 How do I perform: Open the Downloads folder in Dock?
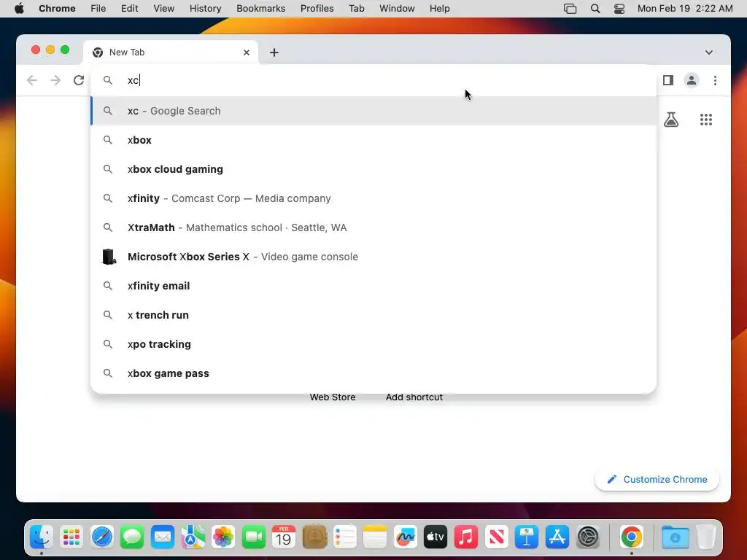point(675,537)
